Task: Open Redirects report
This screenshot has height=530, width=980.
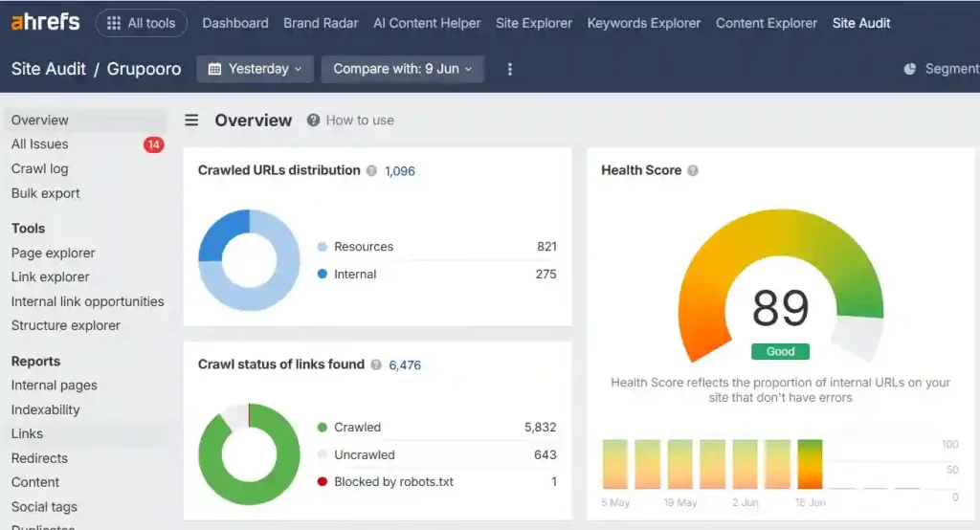Action: click(x=39, y=458)
